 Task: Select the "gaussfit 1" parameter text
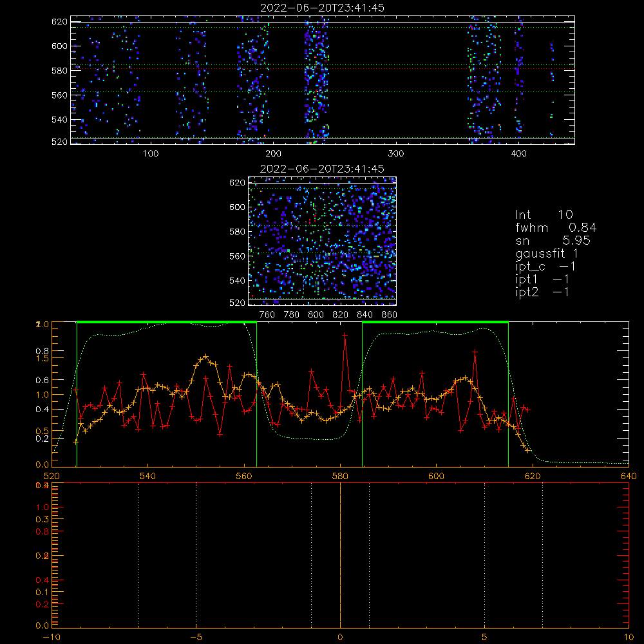click(x=547, y=253)
